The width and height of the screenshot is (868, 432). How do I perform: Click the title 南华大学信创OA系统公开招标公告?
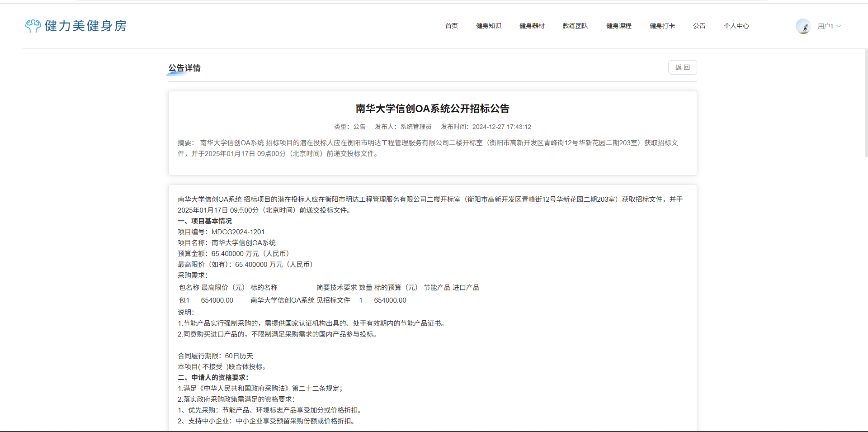432,109
